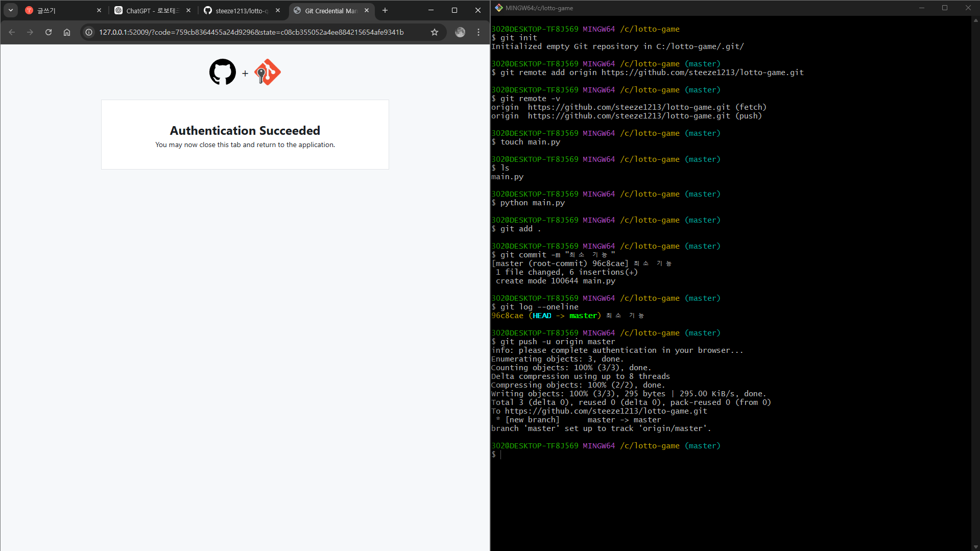This screenshot has width=980, height=551.
Task: Switch to the steeze1213/lotto GitHub tab
Action: pyautogui.click(x=242, y=10)
